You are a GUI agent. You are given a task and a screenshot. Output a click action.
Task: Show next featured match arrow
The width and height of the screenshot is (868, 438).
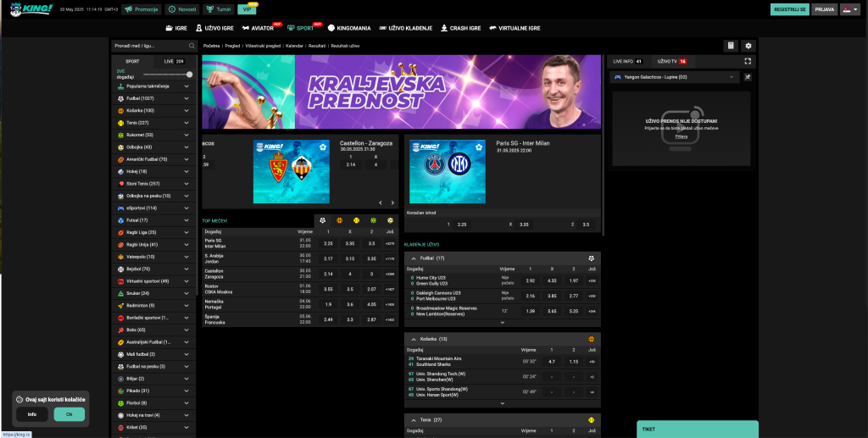[x=392, y=203]
